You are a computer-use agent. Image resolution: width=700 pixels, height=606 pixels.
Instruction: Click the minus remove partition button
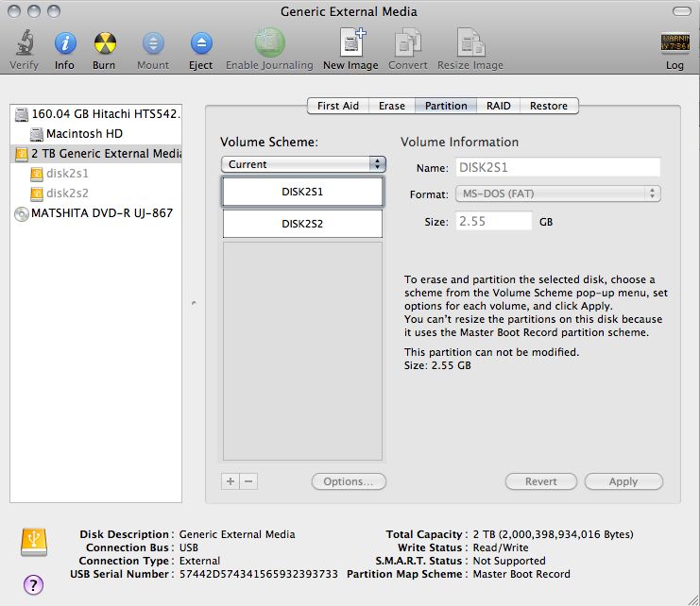pos(248,481)
